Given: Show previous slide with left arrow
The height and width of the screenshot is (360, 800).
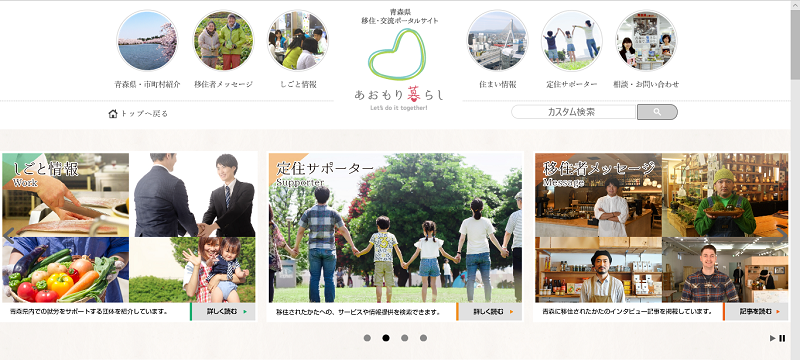Looking at the screenshot, I should [x=8, y=235].
